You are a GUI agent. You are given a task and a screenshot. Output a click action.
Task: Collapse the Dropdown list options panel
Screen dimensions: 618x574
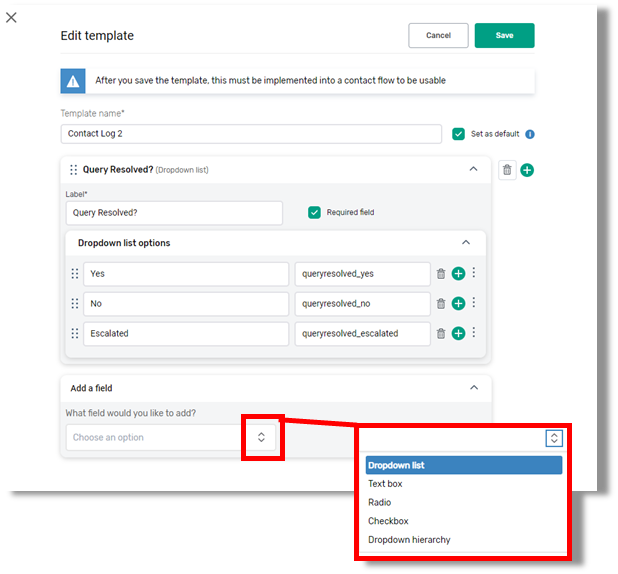(x=465, y=242)
